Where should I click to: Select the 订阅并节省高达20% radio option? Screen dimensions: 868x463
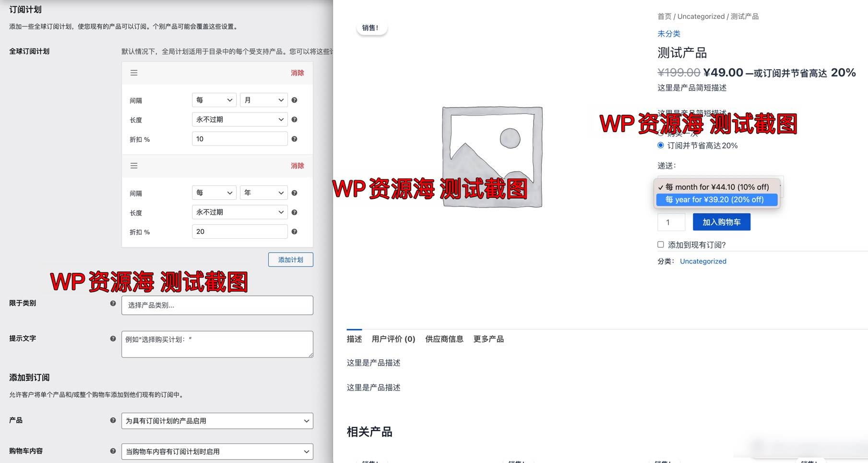661,146
